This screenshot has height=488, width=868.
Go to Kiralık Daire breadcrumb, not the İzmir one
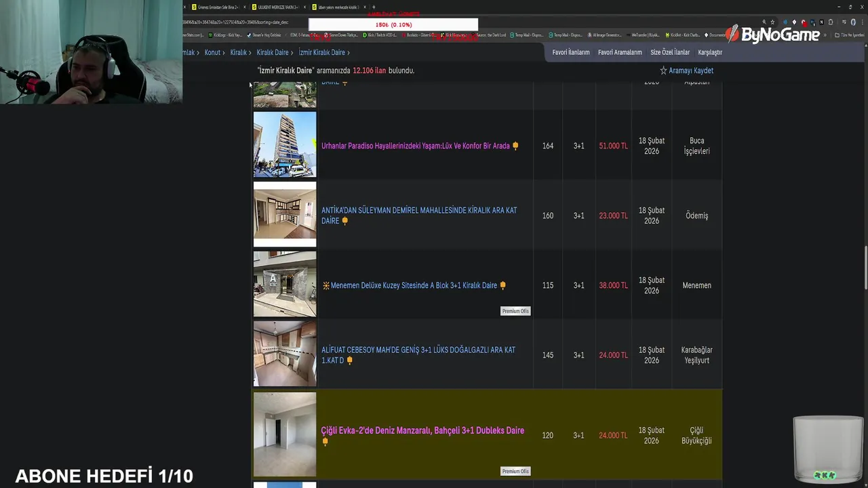(x=273, y=52)
